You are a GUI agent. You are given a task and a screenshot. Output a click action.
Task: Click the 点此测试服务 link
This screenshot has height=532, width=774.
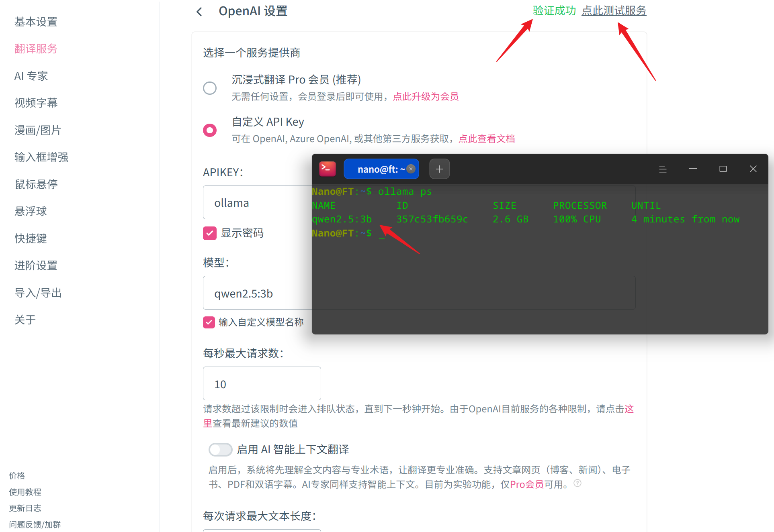pos(614,11)
